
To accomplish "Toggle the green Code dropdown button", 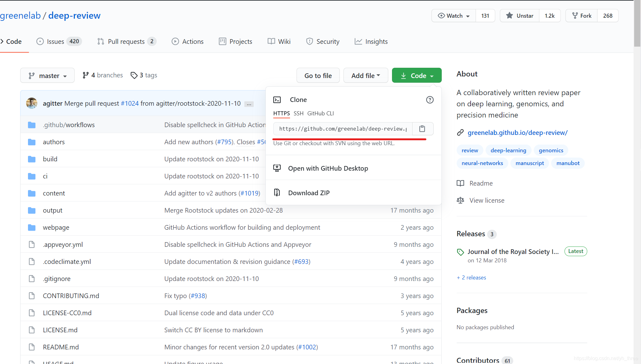I will click(417, 76).
